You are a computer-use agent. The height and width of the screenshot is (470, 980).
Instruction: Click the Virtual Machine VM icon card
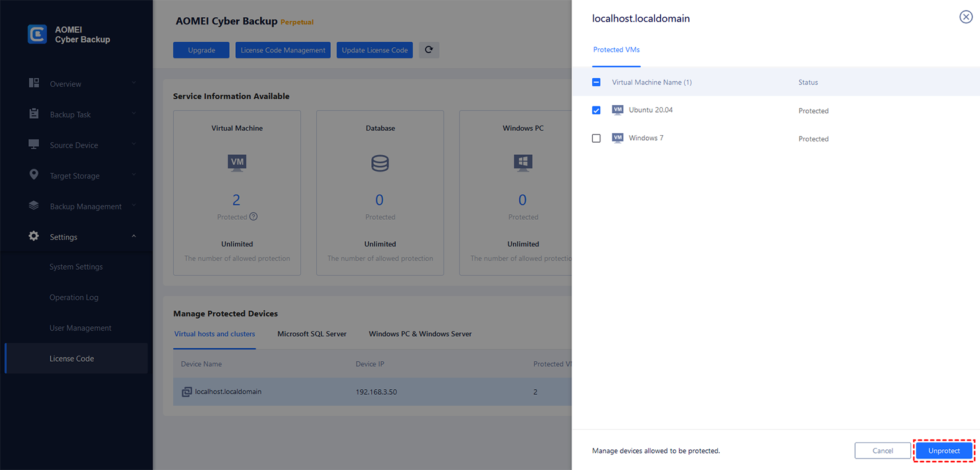coord(237,163)
